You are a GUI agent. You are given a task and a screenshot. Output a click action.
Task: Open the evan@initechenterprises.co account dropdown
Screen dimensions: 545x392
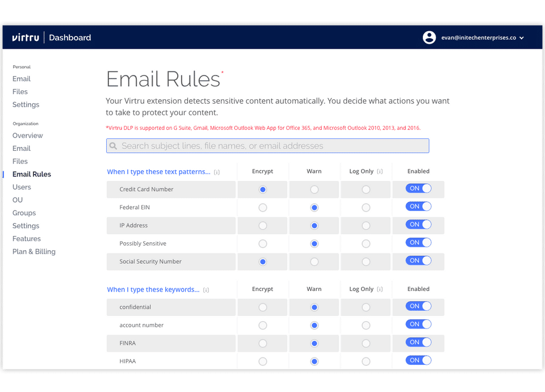(482, 37)
